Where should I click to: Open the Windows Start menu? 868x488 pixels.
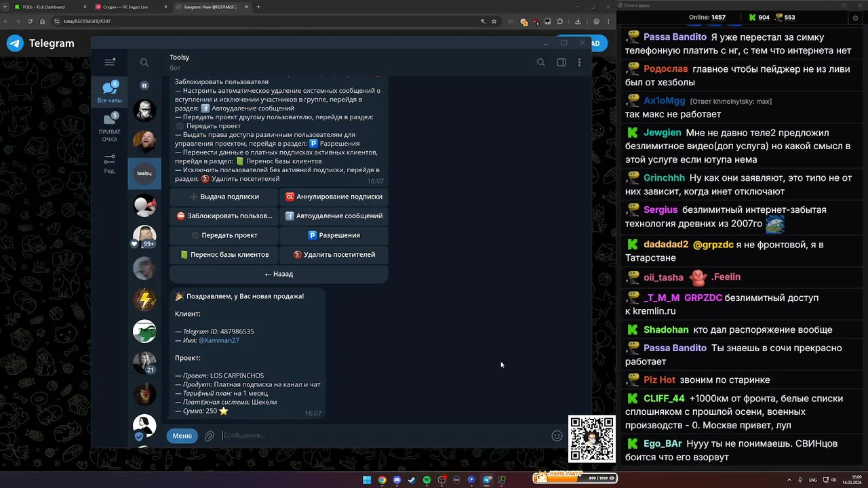coord(367,480)
